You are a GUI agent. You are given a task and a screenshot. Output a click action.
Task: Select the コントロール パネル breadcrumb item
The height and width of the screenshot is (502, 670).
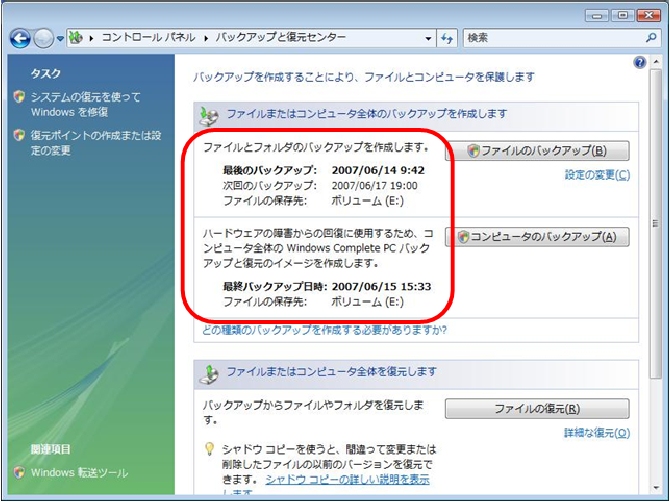click(147, 38)
